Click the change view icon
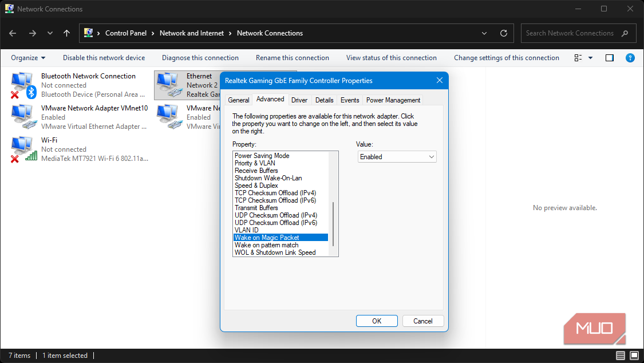The height and width of the screenshot is (363, 644). (x=578, y=58)
